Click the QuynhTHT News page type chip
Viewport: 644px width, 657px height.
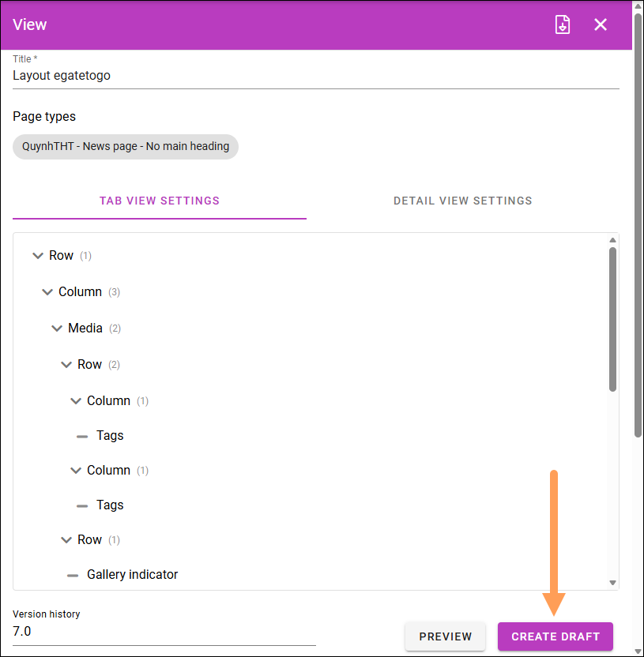coord(126,147)
